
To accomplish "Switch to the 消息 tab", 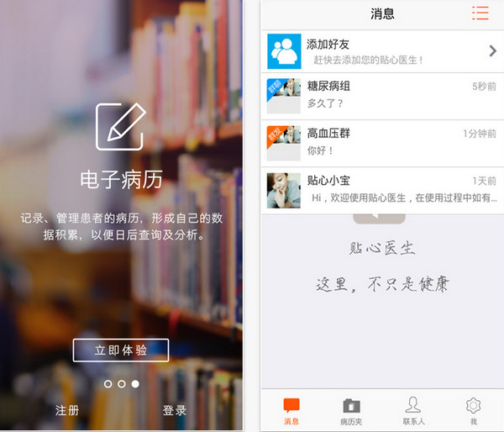I will pos(291,411).
